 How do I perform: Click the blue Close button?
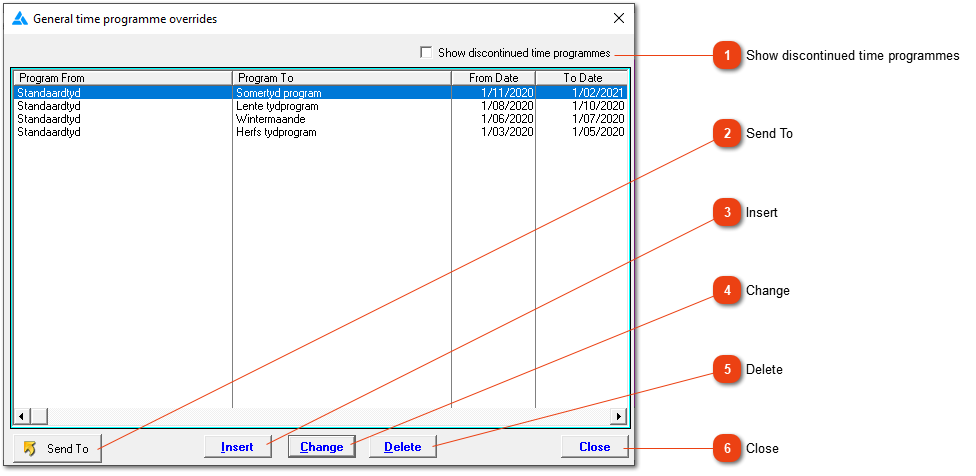[595, 446]
